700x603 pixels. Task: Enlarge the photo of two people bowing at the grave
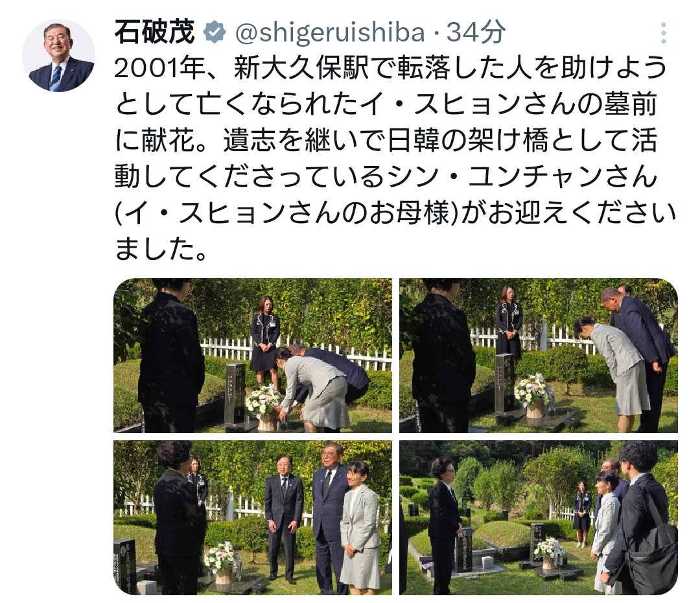tap(539, 355)
